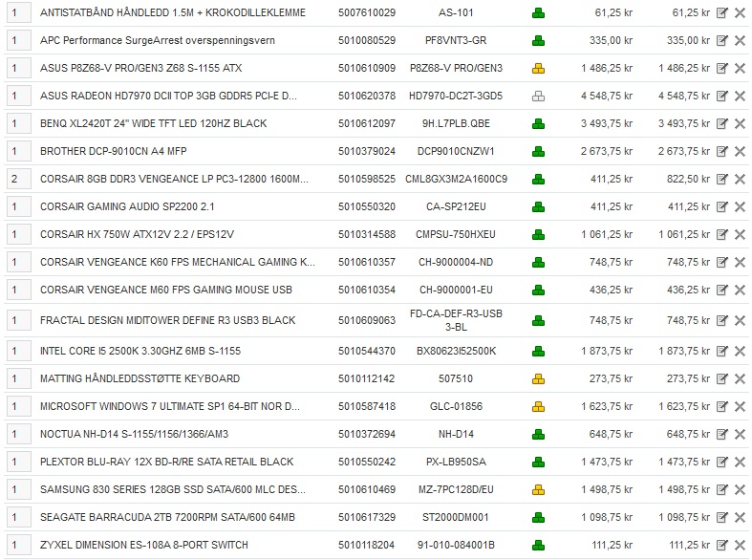752x560 pixels.
Task: View yellow stock icon for SAMSUNG 830 SSD
Action: 538,490
